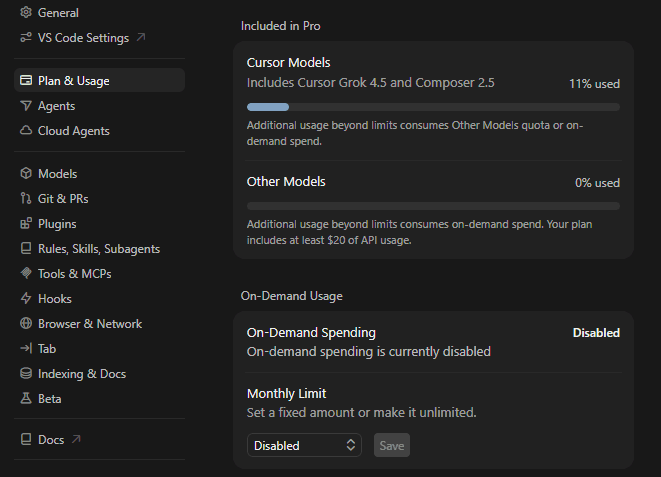Click the Tools & MCPs icon
Image resolution: width=661 pixels, height=477 pixels.
(x=26, y=273)
